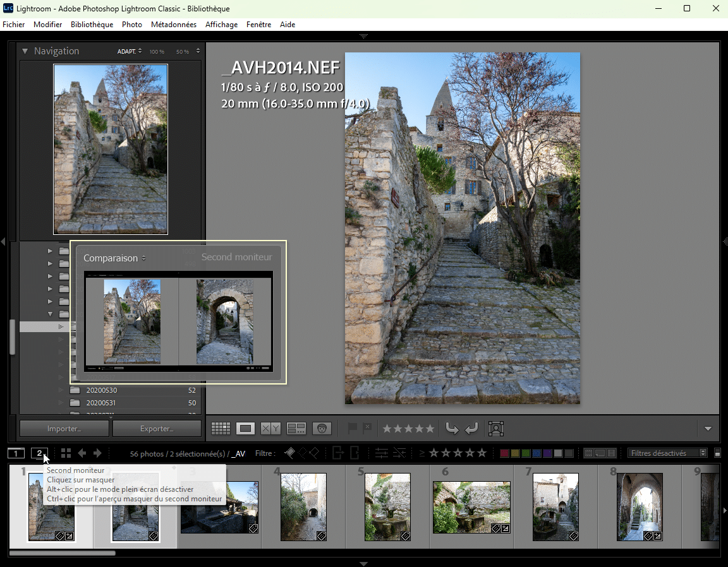Toggle the library filters switch
This screenshot has height=567, width=728.
pos(718,453)
